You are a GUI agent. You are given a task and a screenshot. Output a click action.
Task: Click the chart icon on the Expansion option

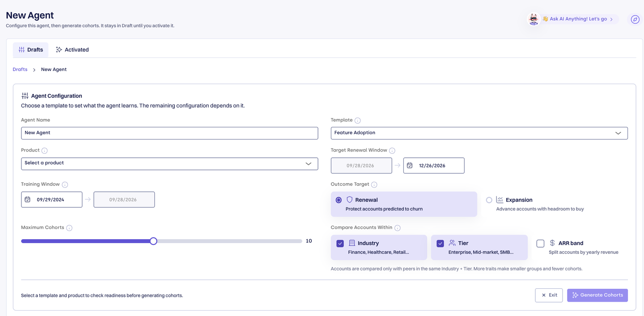pyautogui.click(x=500, y=200)
